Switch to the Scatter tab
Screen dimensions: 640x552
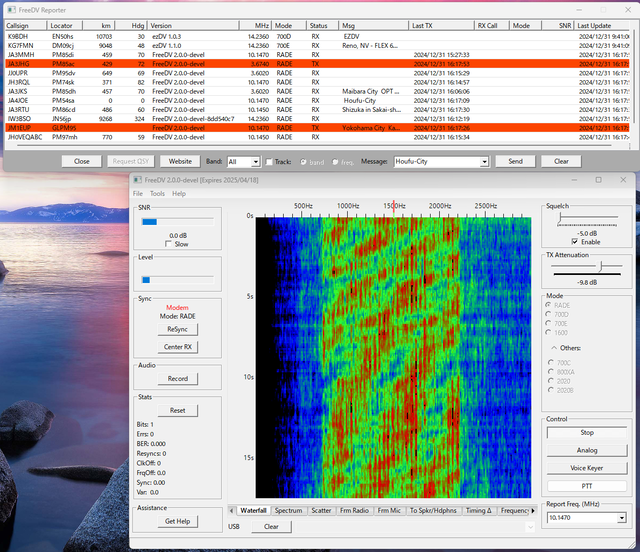click(322, 510)
